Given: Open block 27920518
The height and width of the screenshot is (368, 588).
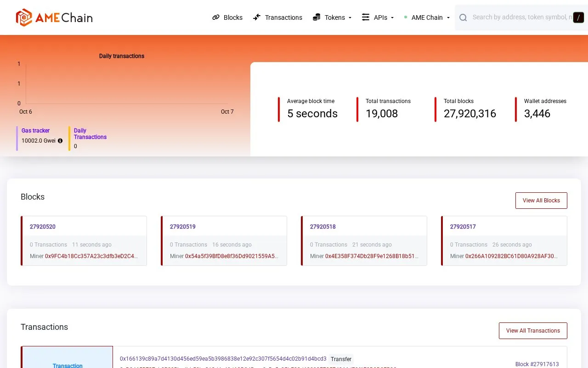Looking at the screenshot, I should [323, 227].
